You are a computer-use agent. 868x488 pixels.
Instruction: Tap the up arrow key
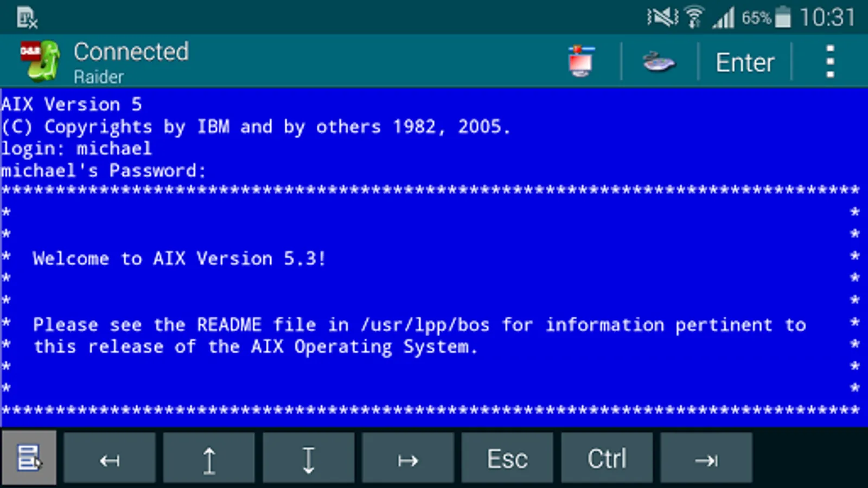(x=209, y=458)
